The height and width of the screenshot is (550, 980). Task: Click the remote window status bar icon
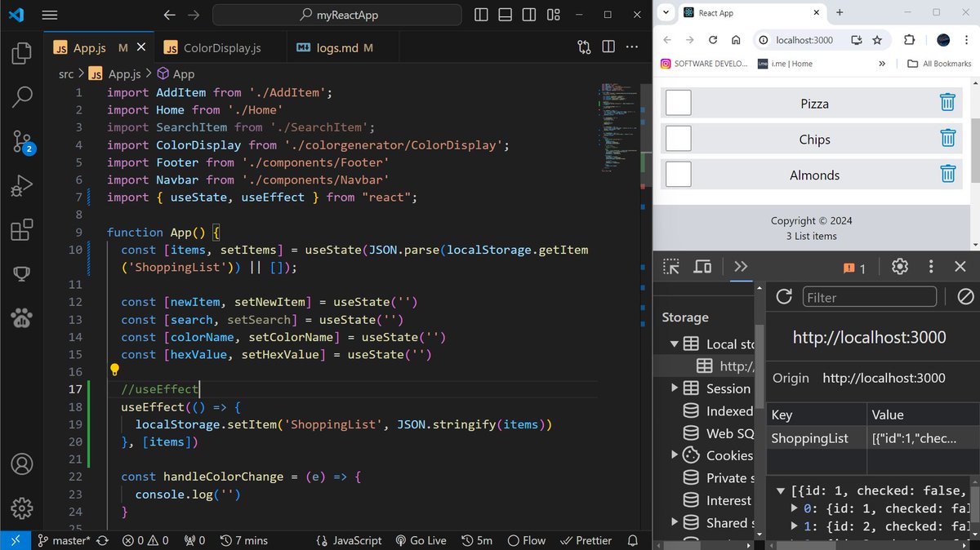click(x=14, y=540)
